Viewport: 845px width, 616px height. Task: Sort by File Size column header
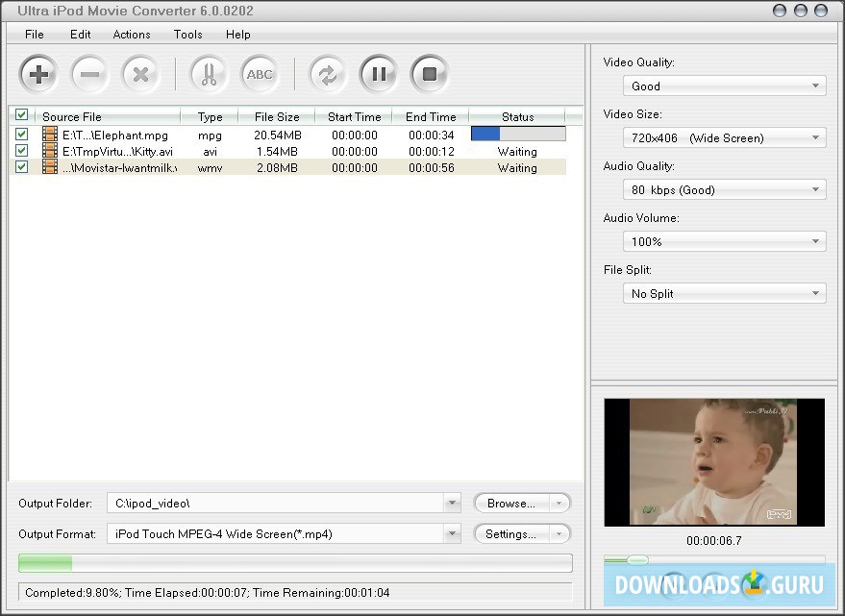click(x=277, y=116)
